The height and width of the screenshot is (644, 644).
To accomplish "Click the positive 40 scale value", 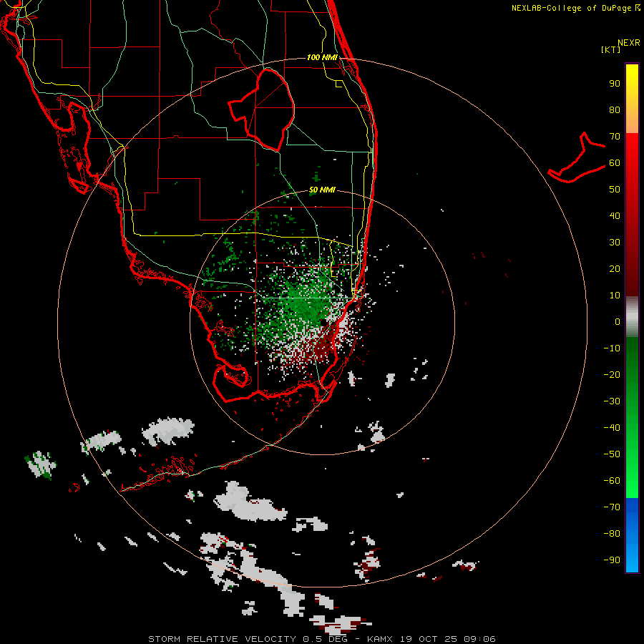I will (x=615, y=215).
